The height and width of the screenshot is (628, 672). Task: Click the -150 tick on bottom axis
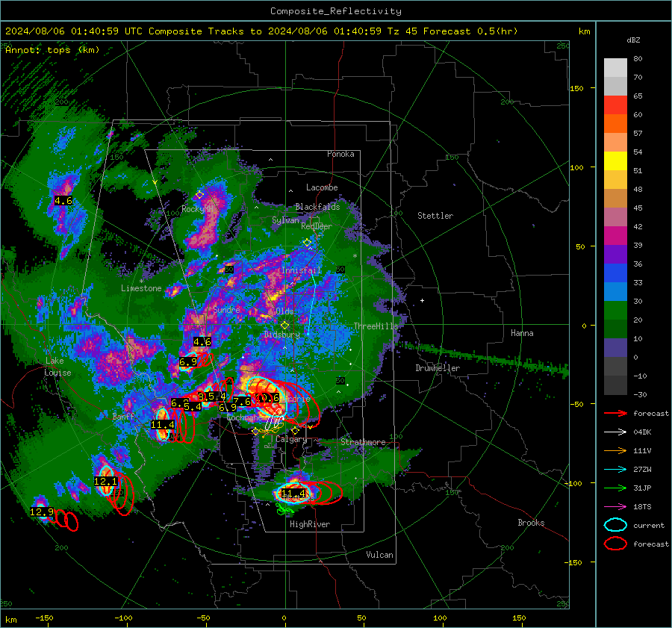[44, 618]
